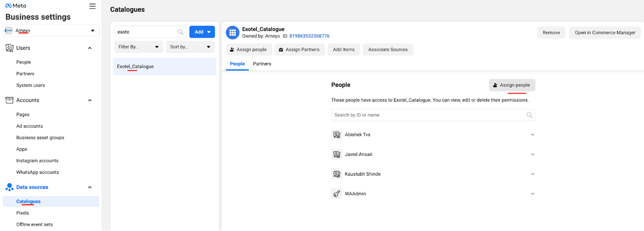
Task: Click the blue catalogue grid icon
Action: click(x=233, y=33)
